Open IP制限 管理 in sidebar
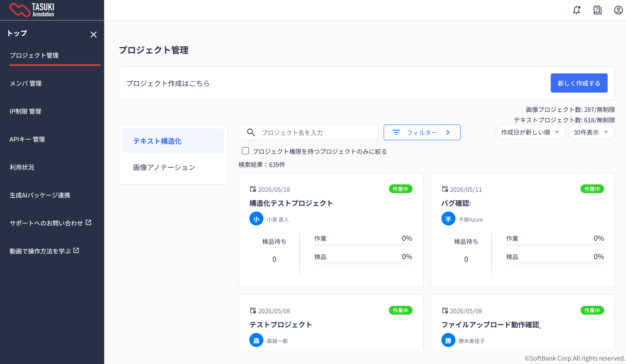626x364 pixels. coord(25,111)
